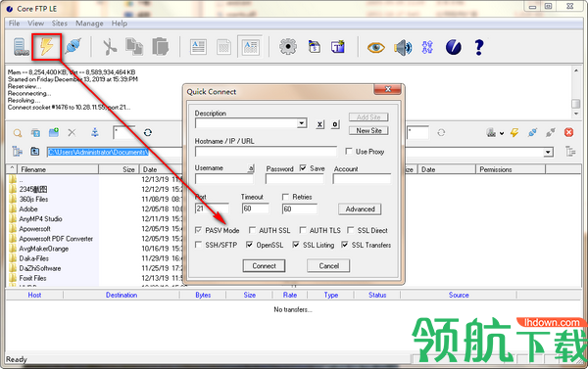
Task: Uncheck the OpenSSL checkbox
Action: [x=249, y=245]
